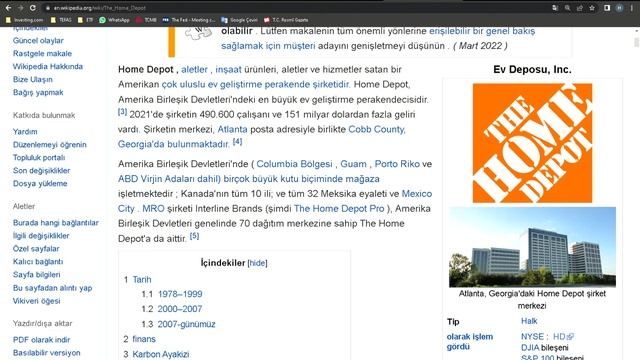Open the translate page icon
The image size is (640, 360).
pyautogui.click(x=555, y=8)
